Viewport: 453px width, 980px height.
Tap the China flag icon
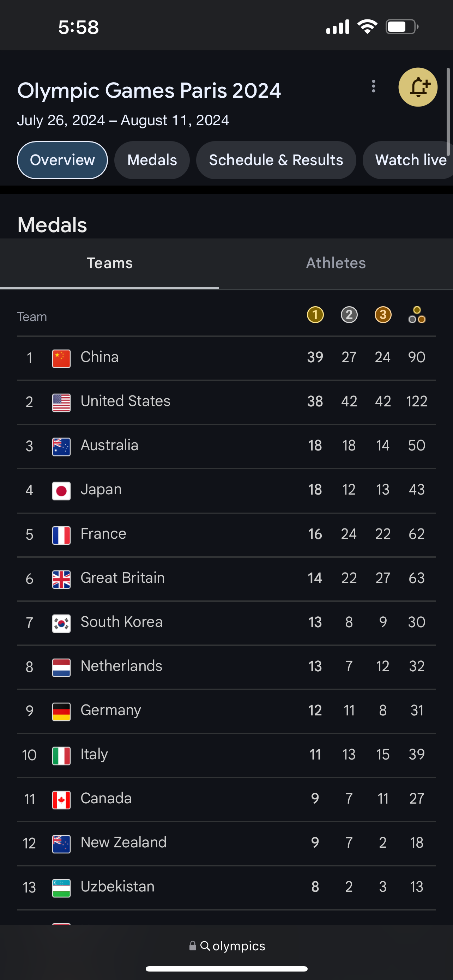click(61, 358)
